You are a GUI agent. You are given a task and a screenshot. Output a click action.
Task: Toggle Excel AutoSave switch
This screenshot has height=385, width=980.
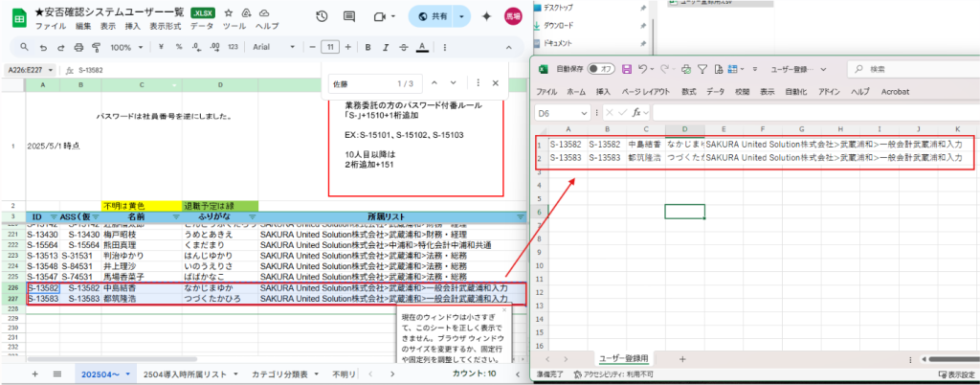coord(600,69)
